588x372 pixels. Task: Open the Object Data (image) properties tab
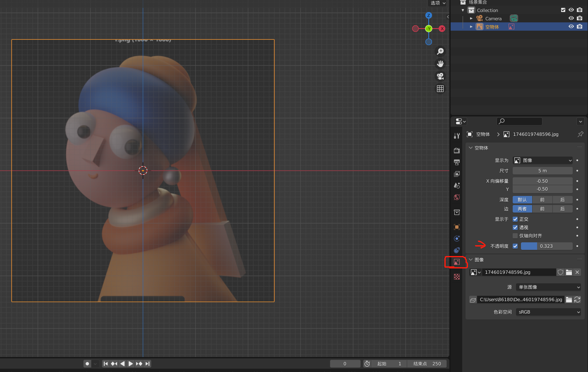tap(457, 262)
